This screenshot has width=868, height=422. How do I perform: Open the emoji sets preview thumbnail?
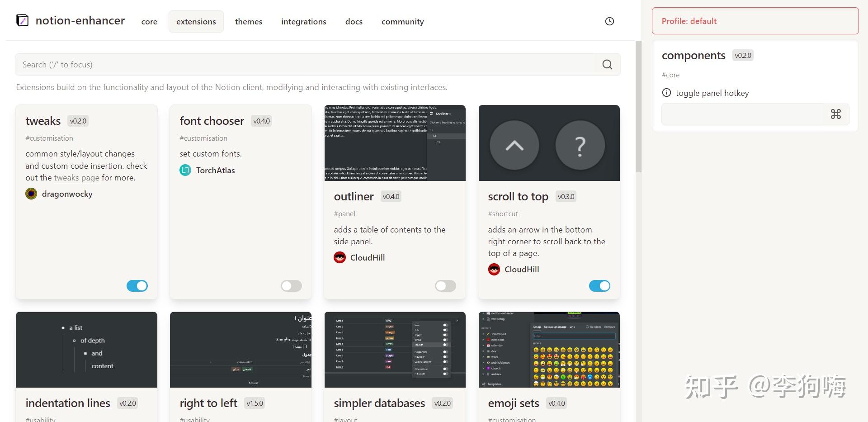click(x=549, y=350)
